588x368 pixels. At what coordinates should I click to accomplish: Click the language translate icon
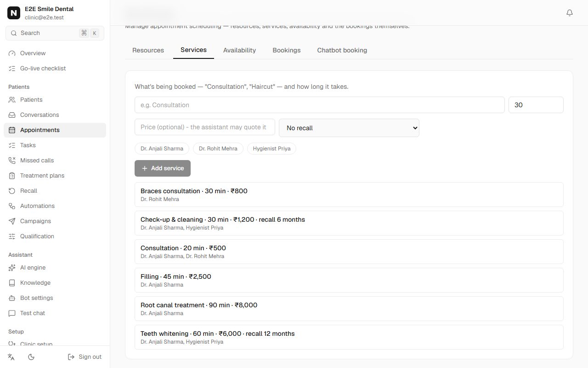(x=11, y=357)
